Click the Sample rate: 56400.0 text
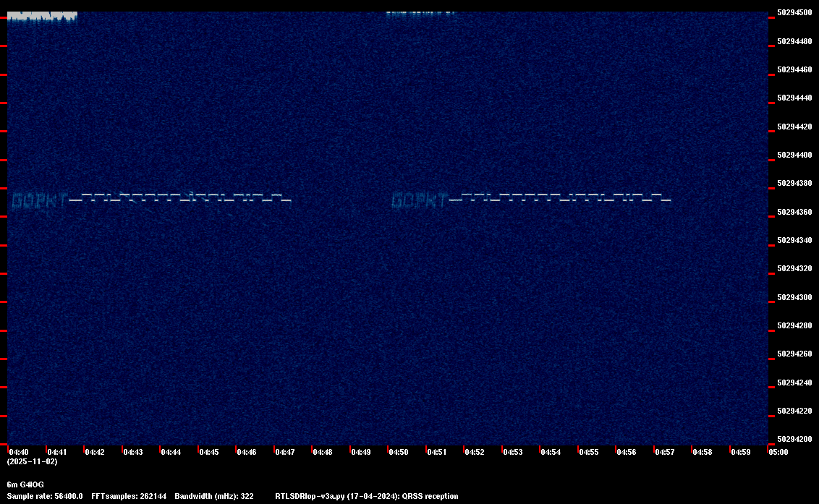 44,496
